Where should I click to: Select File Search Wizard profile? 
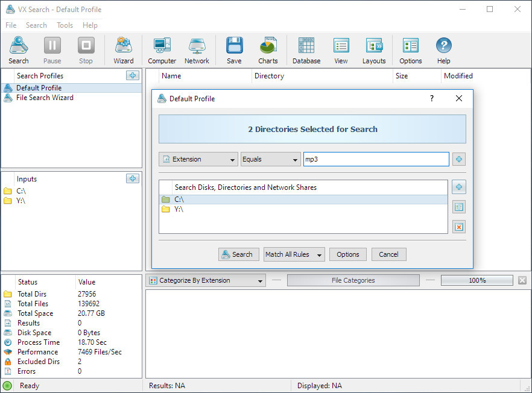(71, 98)
